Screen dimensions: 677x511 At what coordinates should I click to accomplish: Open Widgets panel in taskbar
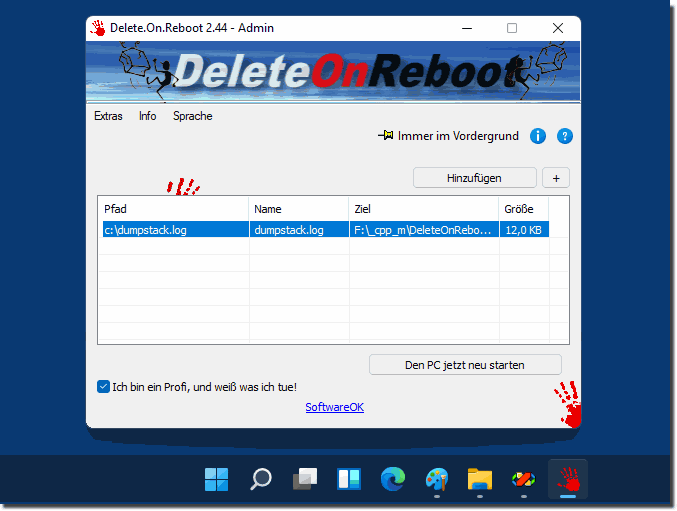pos(349,479)
